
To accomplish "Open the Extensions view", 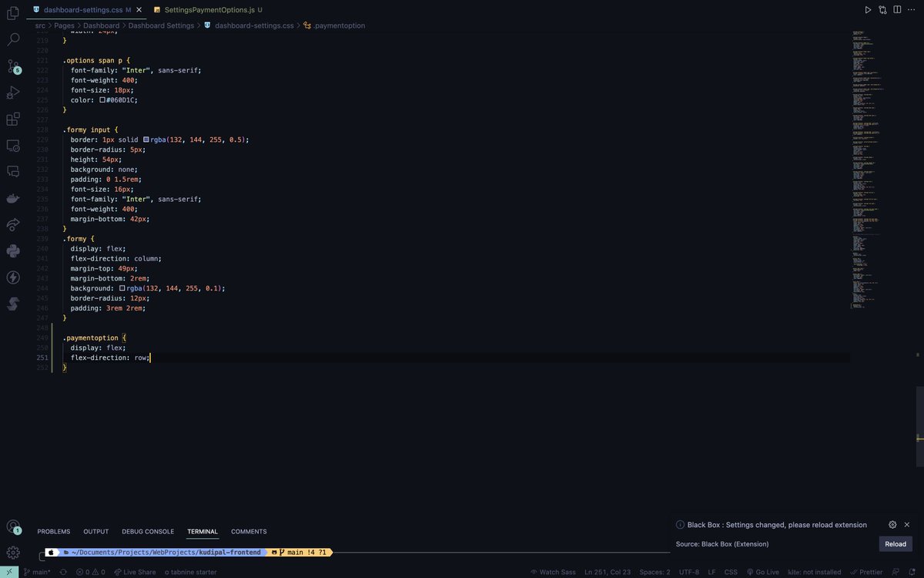I will click(x=13, y=119).
